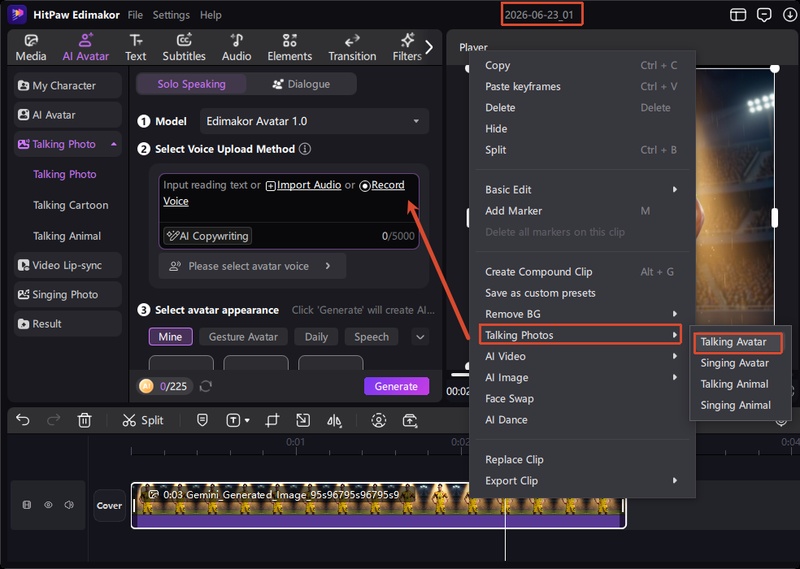The height and width of the screenshot is (569, 800).
Task: Click the Cover button on timeline
Action: [x=109, y=505]
